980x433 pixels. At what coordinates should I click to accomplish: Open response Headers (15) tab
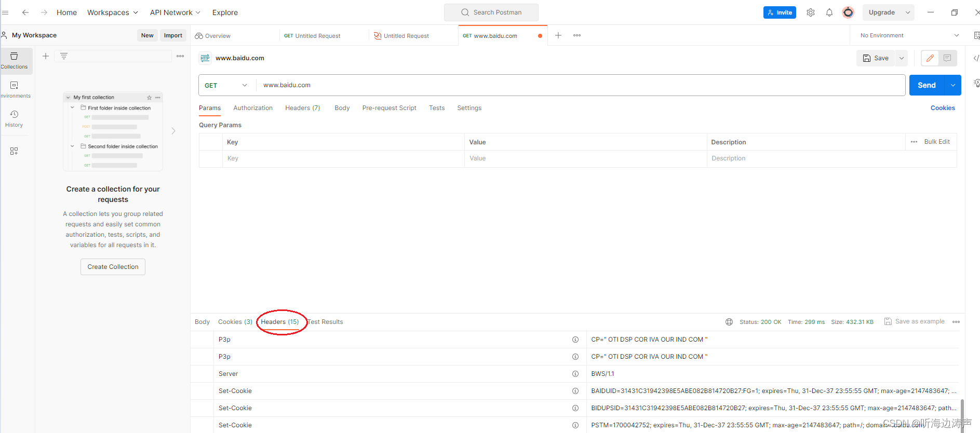[x=280, y=322]
